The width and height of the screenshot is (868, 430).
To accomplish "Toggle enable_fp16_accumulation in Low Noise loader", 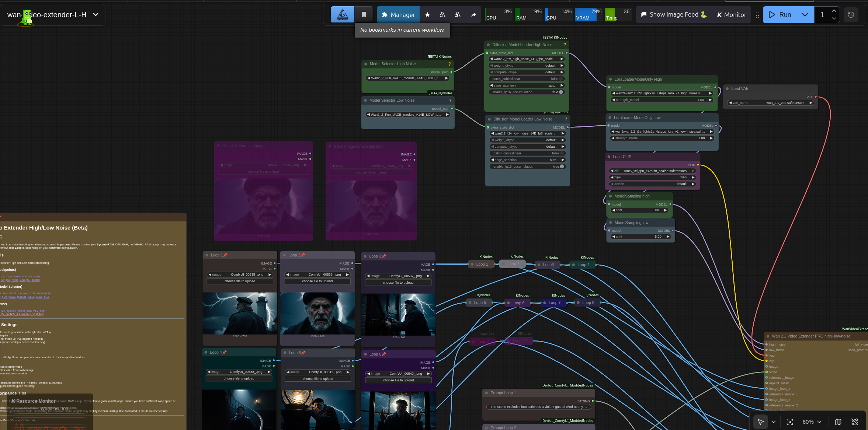I will [x=562, y=167].
